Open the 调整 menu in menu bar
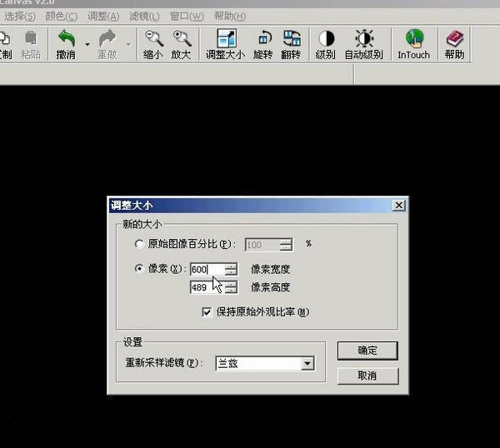The width and height of the screenshot is (500, 448). [x=103, y=16]
